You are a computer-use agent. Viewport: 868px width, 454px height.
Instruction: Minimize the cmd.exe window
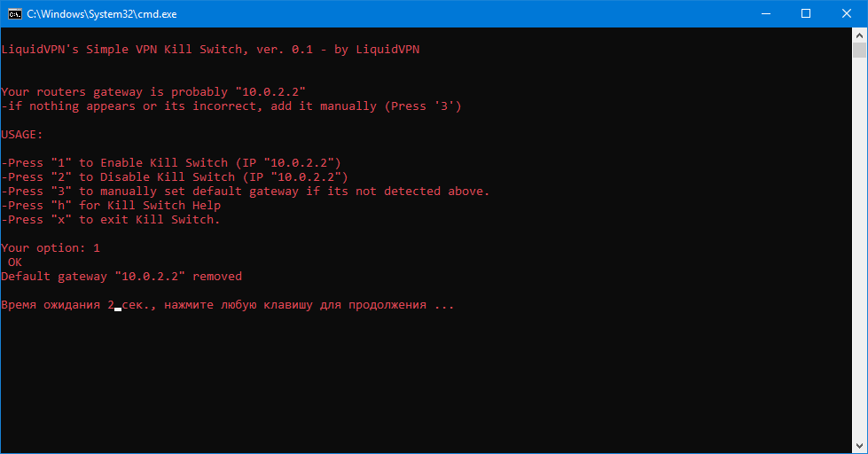(x=765, y=13)
